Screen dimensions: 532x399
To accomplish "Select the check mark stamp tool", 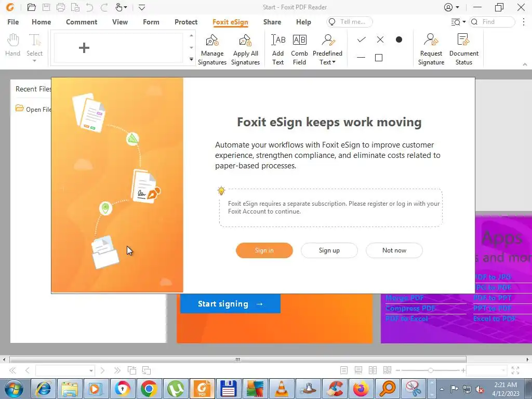I will (x=362, y=39).
